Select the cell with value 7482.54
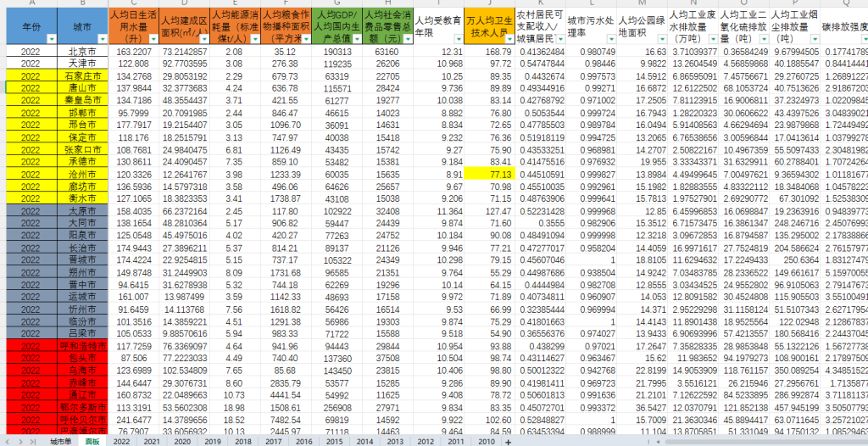The width and height of the screenshot is (868, 446). coord(287,419)
